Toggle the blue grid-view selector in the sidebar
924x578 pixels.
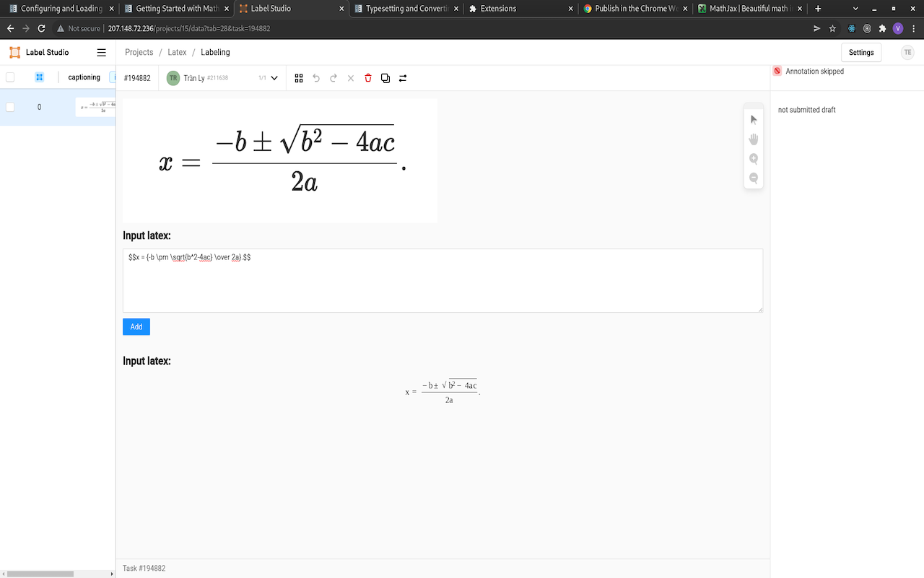tap(39, 77)
